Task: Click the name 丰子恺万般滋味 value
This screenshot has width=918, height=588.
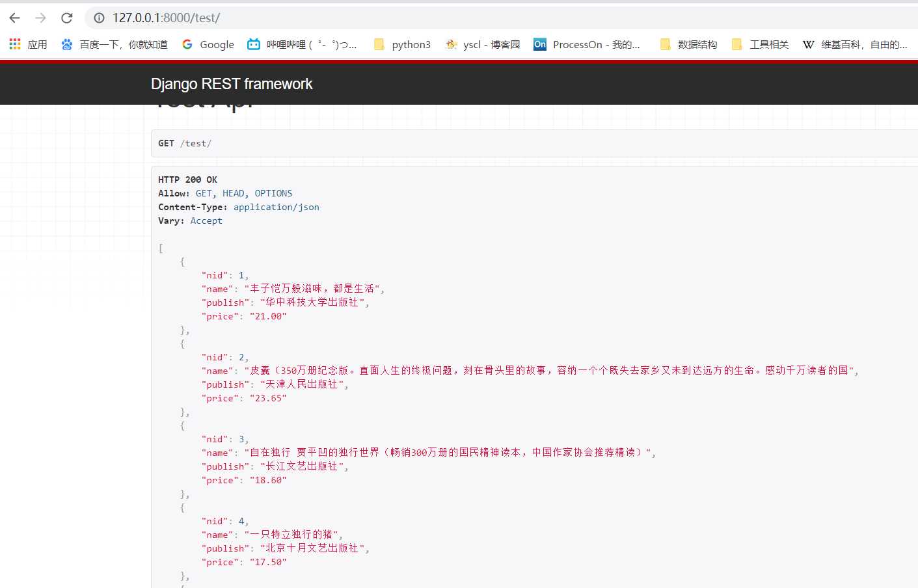Action: coord(312,288)
